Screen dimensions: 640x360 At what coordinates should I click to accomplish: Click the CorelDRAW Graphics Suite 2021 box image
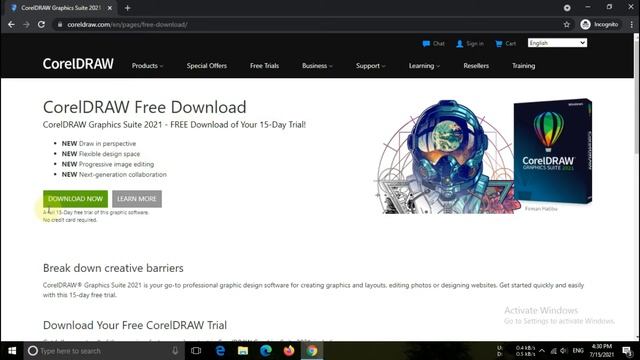(553, 151)
